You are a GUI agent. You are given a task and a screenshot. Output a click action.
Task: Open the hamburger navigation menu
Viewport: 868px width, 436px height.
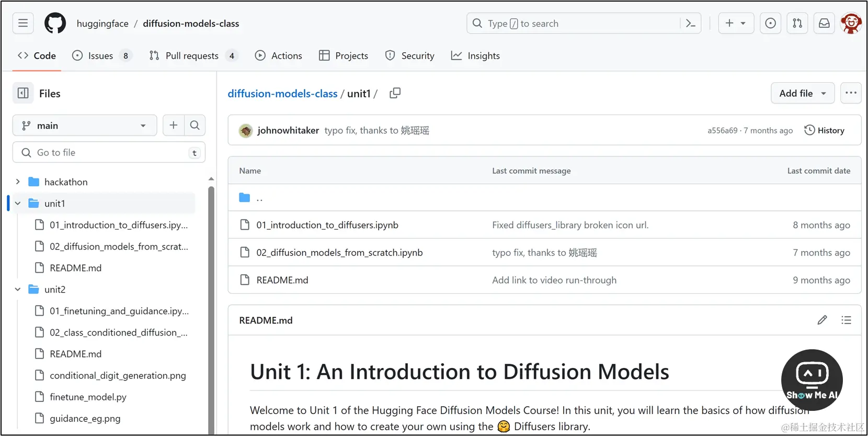[23, 23]
